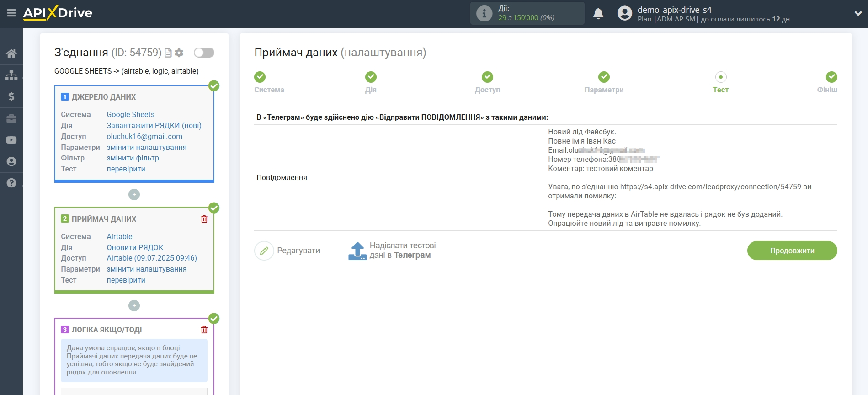Open the YouTube video sidebar icon
The image size is (868, 395).
11,140
